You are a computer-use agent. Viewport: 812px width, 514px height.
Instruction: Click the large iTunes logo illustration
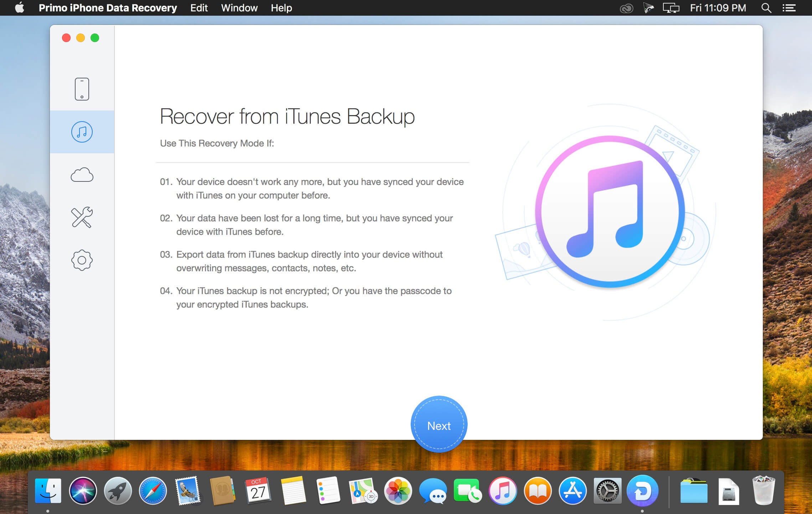point(610,212)
